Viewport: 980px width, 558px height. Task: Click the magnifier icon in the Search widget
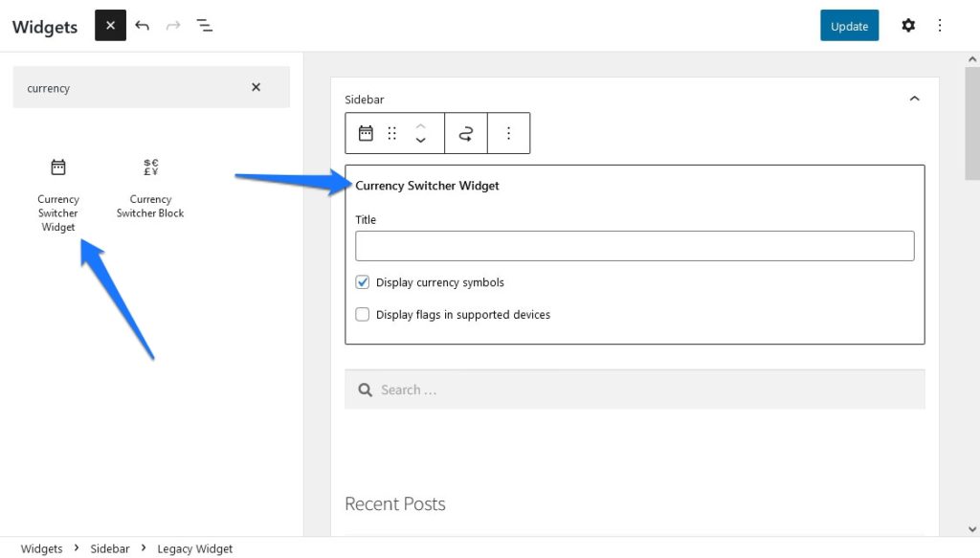[365, 390]
